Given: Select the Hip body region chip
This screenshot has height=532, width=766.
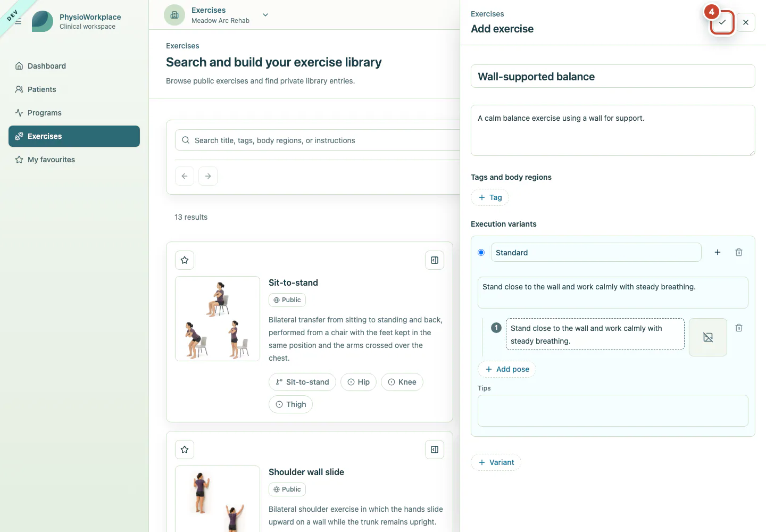Looking at the screenshot, I should click(359, 382).
